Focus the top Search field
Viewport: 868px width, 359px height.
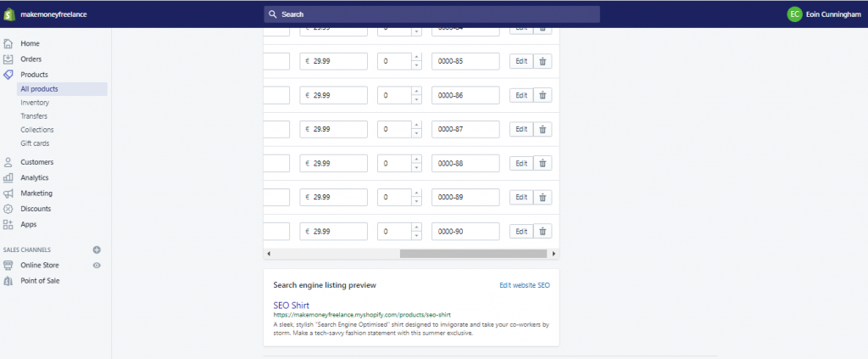click(431, 14)
